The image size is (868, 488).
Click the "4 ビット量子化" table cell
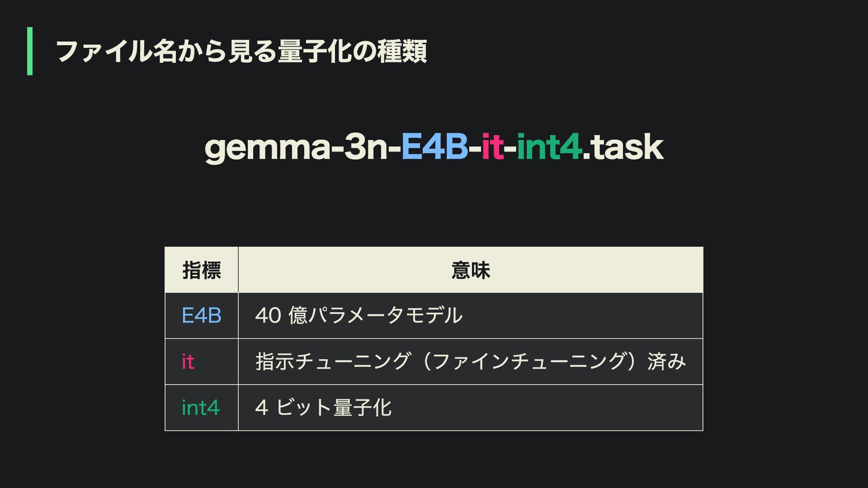point(323,408)
